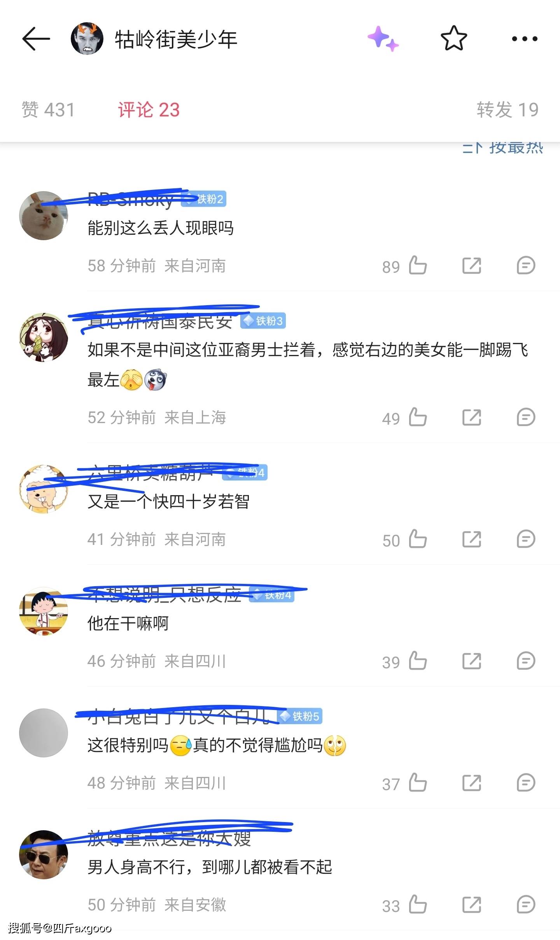560x940 pixels.
Task: Tap the back arrow icon
Action: click(36, 39)
